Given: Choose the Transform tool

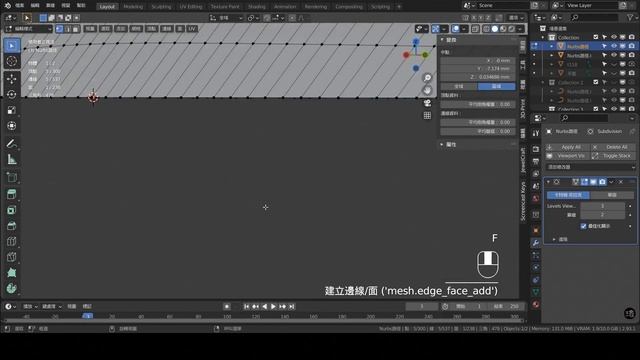Looking at the screenshot, I should tap(11, 126).
